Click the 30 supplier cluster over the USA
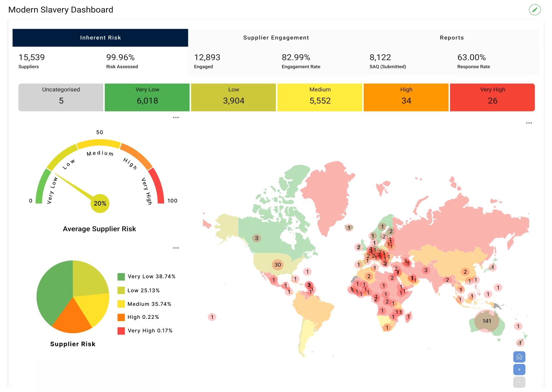The width and height of the screenshot is (552, 392). click(277, 265)
